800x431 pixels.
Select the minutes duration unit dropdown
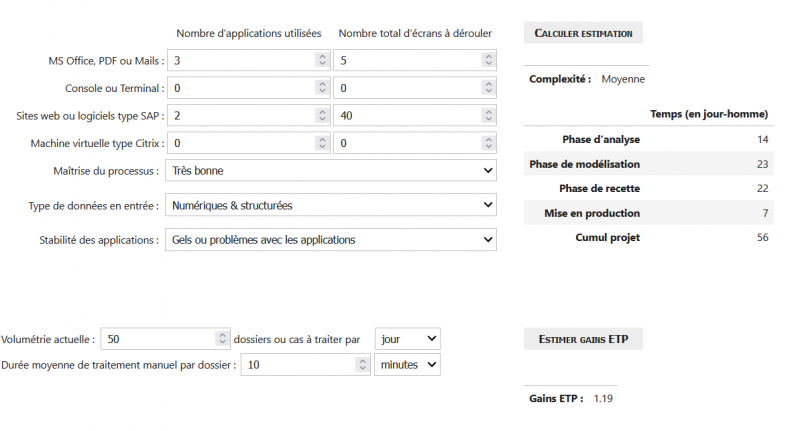[407, 365]
